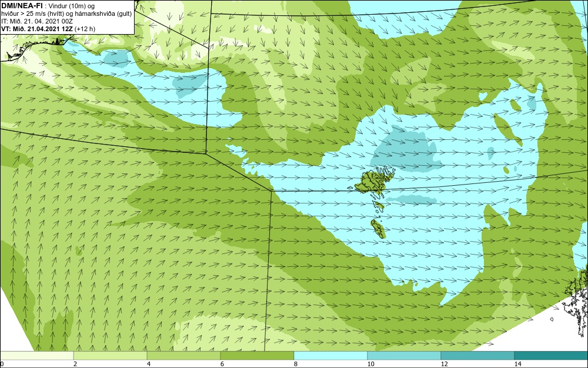Click the legend scale label "6"
Screen dimensions: 588x368
(222, 364)
